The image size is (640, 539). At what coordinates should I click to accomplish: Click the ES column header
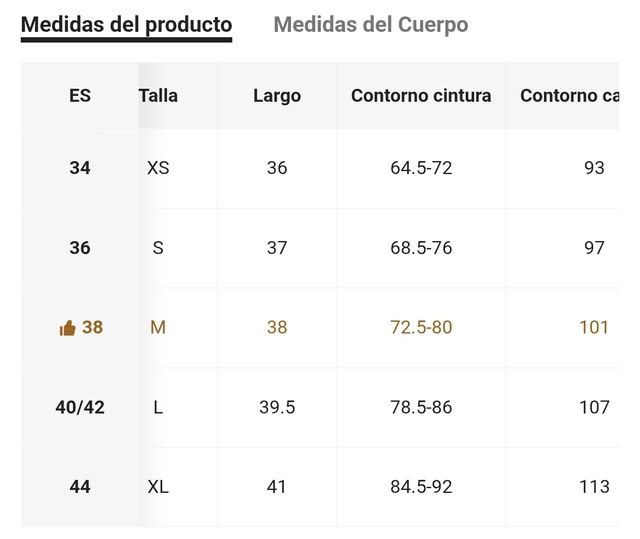tap(80, 96)
